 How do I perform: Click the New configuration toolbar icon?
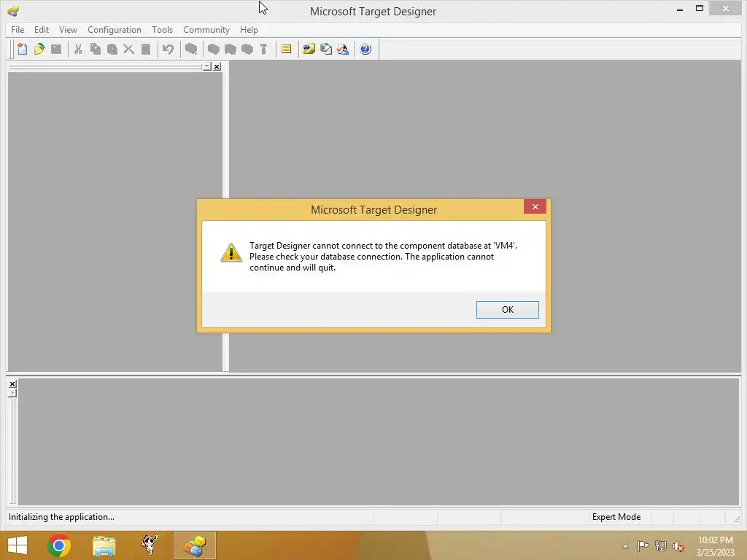pos(22,49)
